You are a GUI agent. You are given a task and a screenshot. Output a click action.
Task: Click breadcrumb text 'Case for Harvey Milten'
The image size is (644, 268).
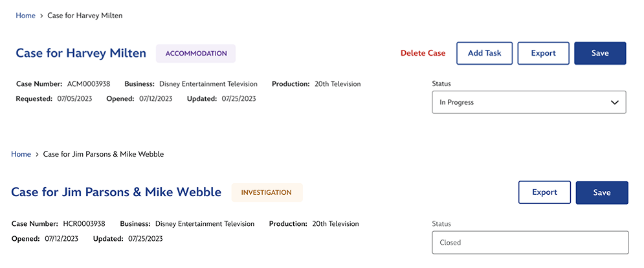tap(85, 16)
